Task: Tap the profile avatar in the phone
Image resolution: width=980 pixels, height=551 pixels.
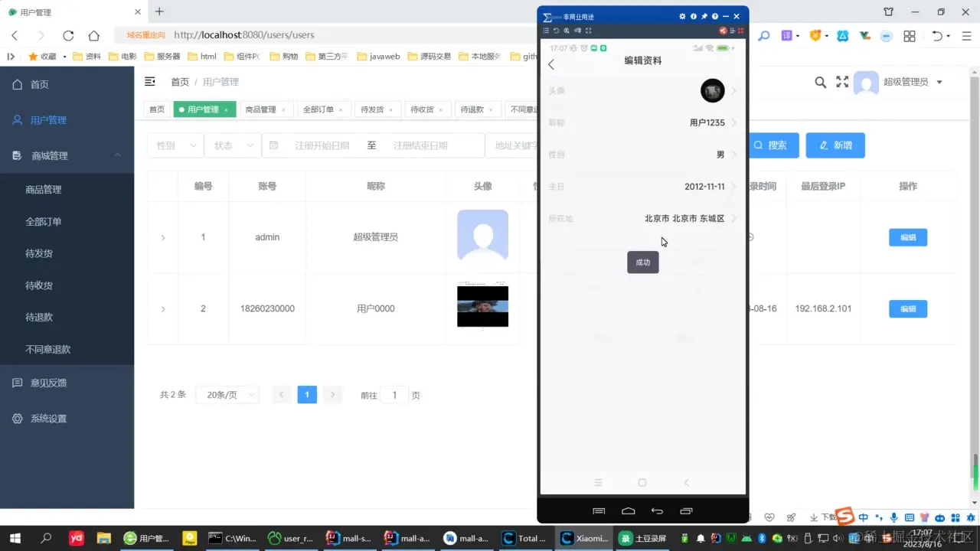Action: click(713, 91)
